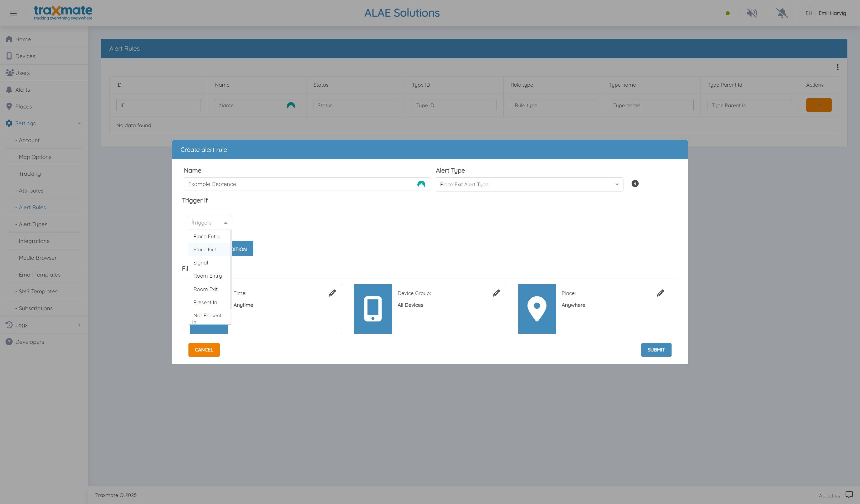860x504 pixels.
Task: Open the table options three-dot menu
Action: tap(837, 67)
